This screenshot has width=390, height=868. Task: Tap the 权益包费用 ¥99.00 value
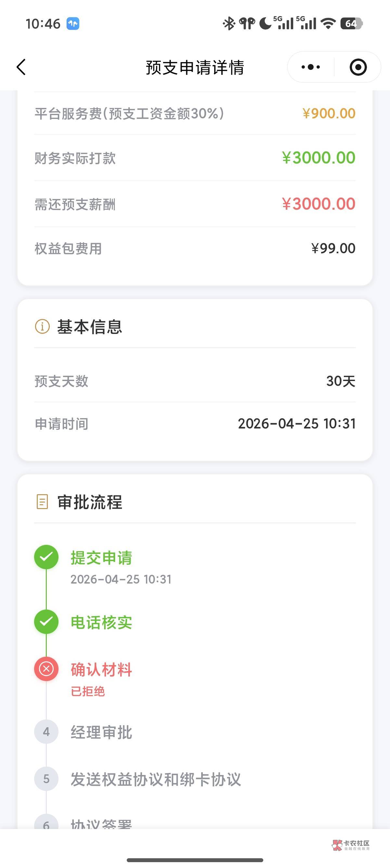pyautogui.click(x=333, y=248)
